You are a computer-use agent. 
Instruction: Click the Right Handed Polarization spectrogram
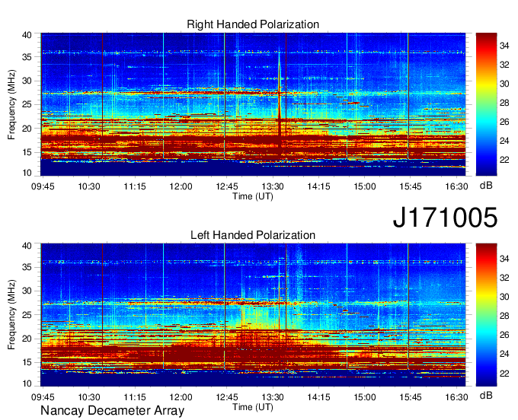(253, 104)
